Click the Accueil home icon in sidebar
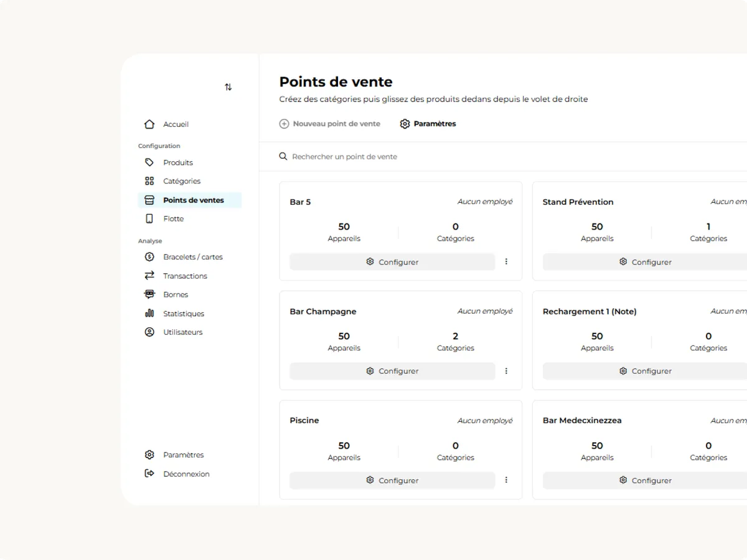The width and height of the screenshot is (747, 560). coord(149,124)
